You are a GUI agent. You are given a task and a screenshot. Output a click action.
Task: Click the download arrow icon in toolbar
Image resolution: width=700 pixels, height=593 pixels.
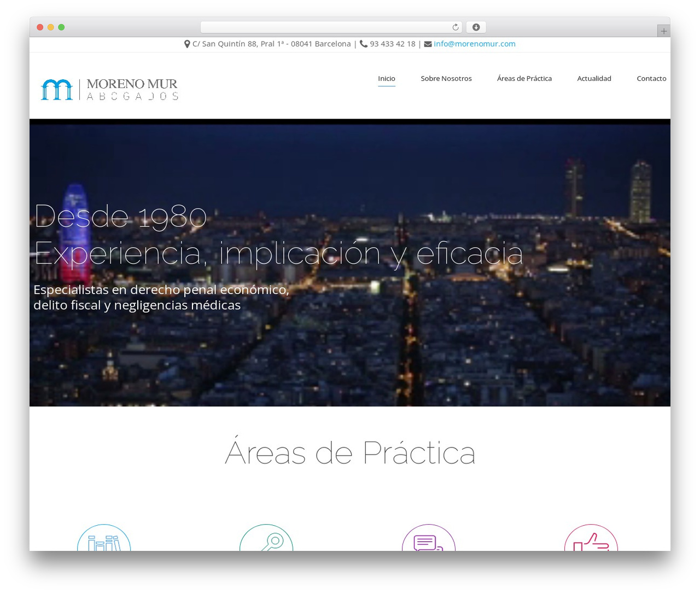(476, 27)
